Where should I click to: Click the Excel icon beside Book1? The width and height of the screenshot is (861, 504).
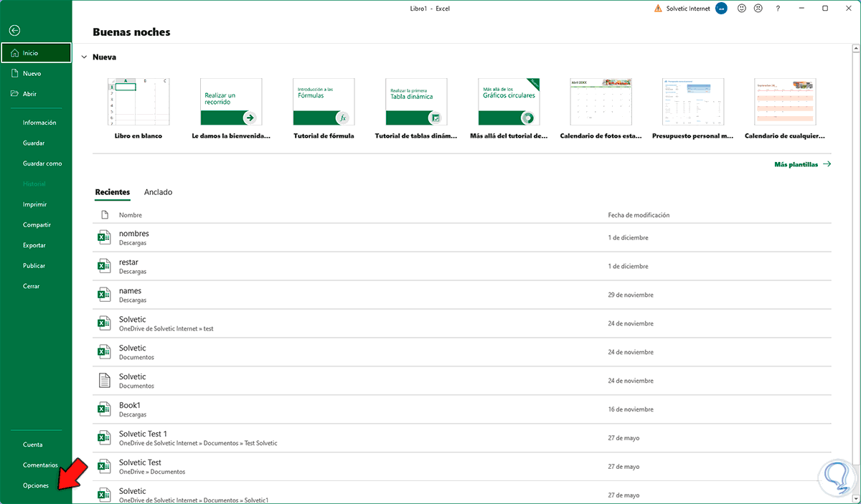[104, 409]
